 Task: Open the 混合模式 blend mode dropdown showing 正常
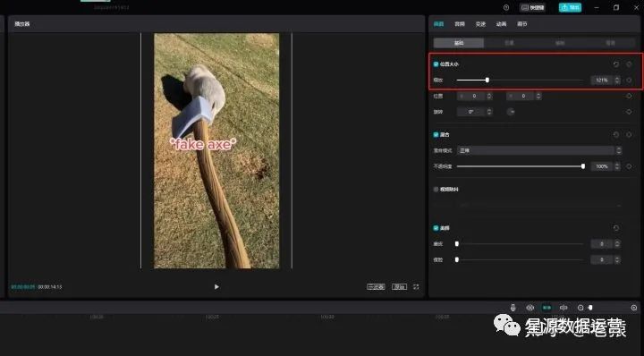pos(539,150)
